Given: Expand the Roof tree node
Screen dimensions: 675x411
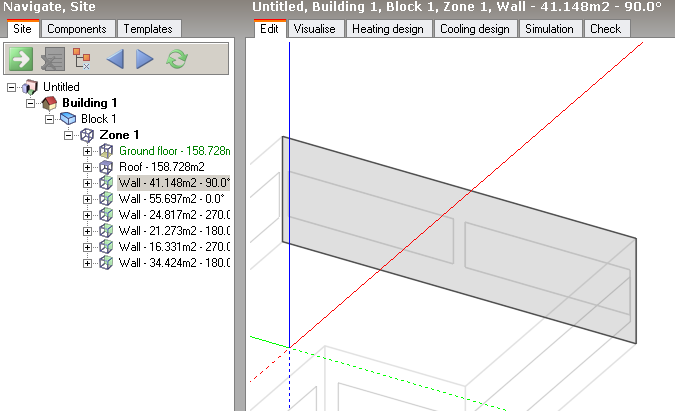Looking at the screenshot, I should (x=88, y=167).
